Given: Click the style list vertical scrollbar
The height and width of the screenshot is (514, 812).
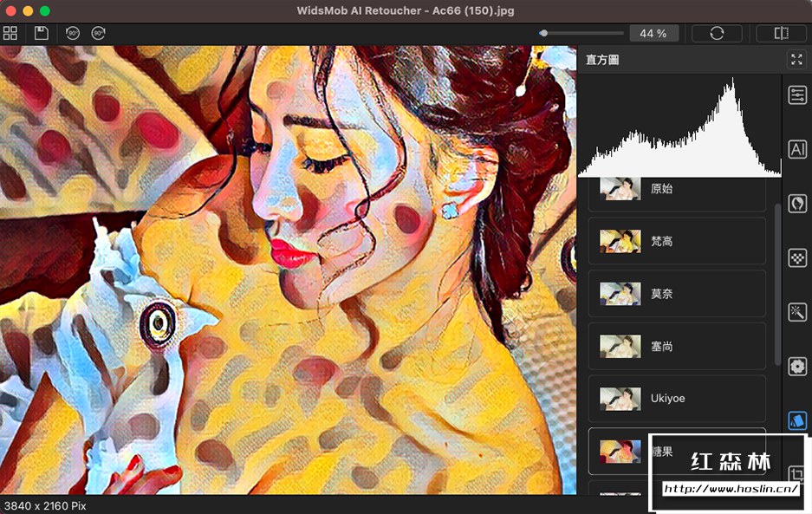Looking at the screenshot, I should pos(776,286).
